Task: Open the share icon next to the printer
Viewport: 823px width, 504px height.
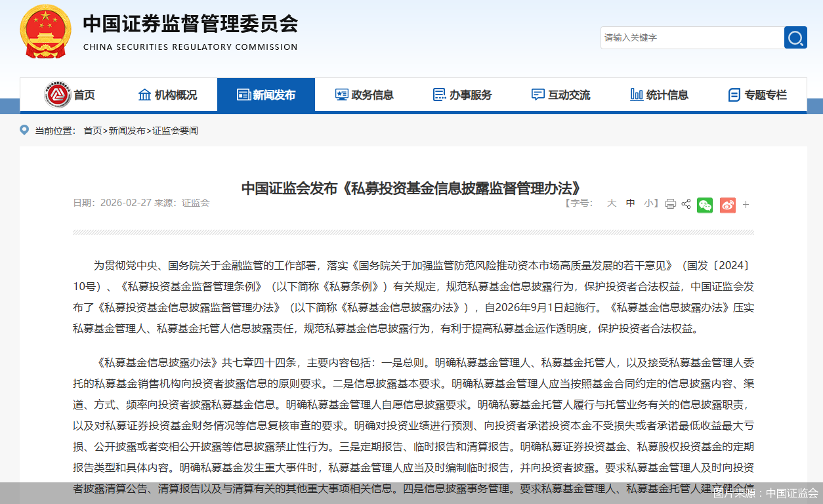Action: pos(686,205)
